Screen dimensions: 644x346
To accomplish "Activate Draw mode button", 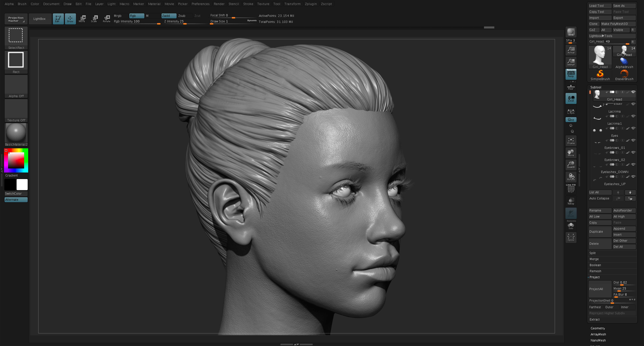I will click(70, 19).
